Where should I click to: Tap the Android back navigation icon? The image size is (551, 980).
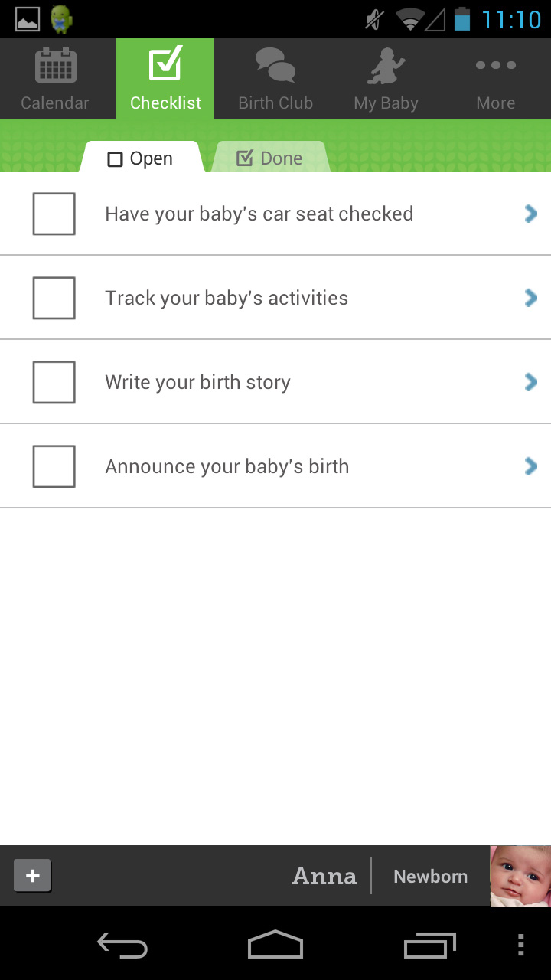click(x=122, y=946)
